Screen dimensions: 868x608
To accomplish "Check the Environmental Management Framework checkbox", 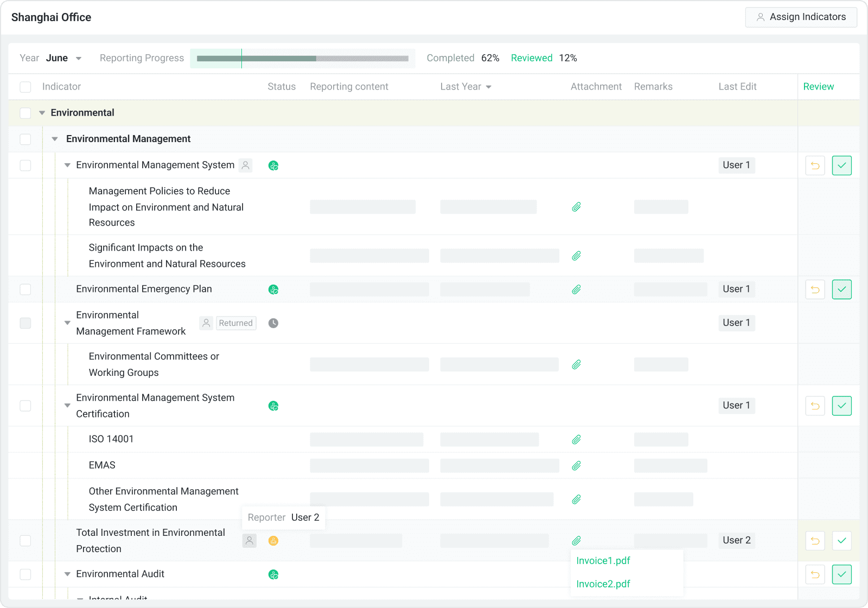I will pos(25,323).
